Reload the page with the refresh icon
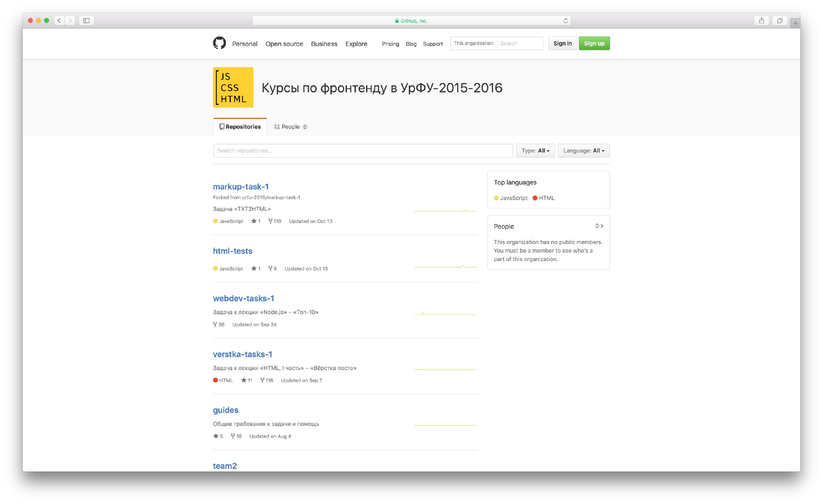Image resolution: width=823 pixels, height=504 pixels. coord(565,21)
